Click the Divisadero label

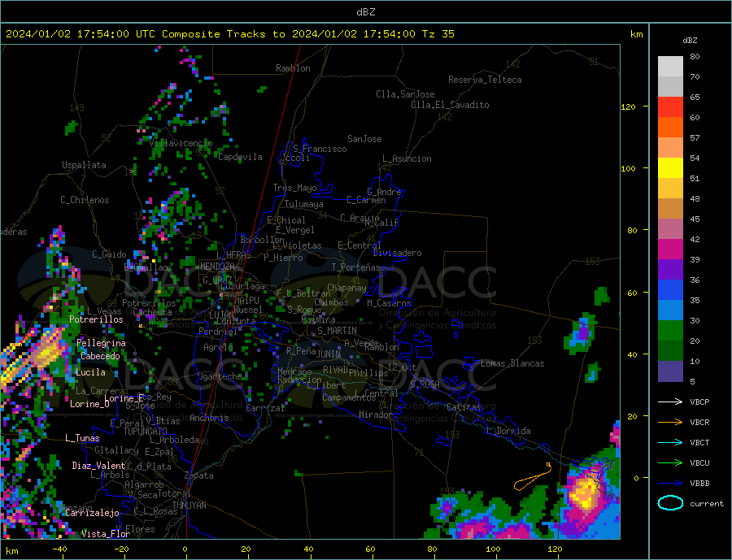click(397, 253)
